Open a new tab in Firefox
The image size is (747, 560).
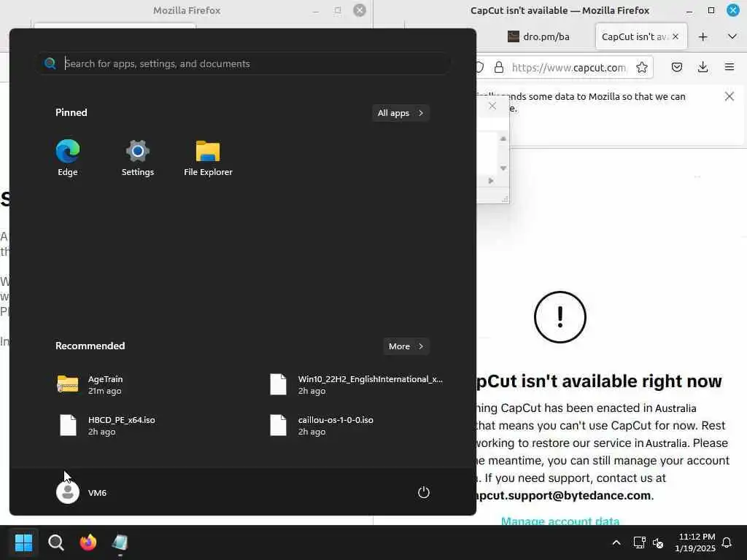coord(703,36)
